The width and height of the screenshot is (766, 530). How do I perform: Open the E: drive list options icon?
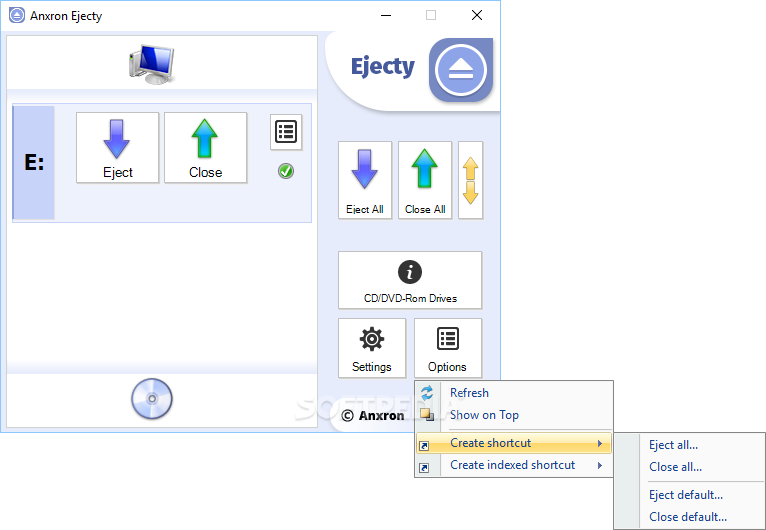coord(286,132)
